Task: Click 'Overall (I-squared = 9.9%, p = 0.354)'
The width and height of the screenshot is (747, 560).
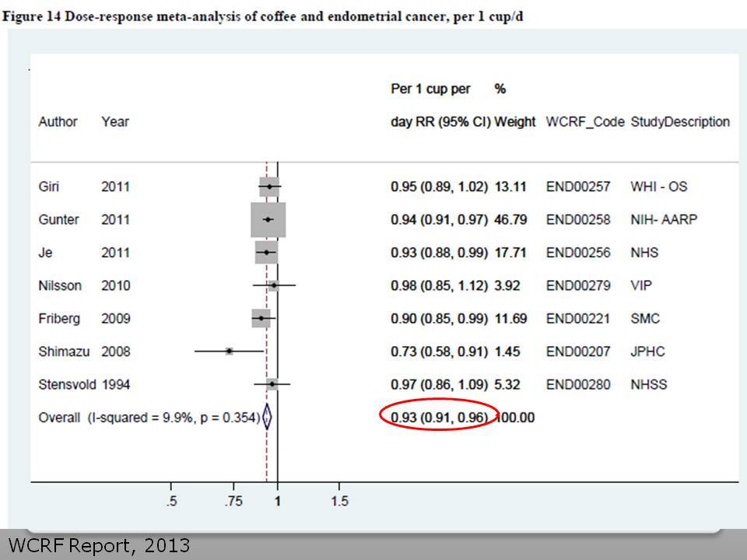Action: [x=149, y=418]
